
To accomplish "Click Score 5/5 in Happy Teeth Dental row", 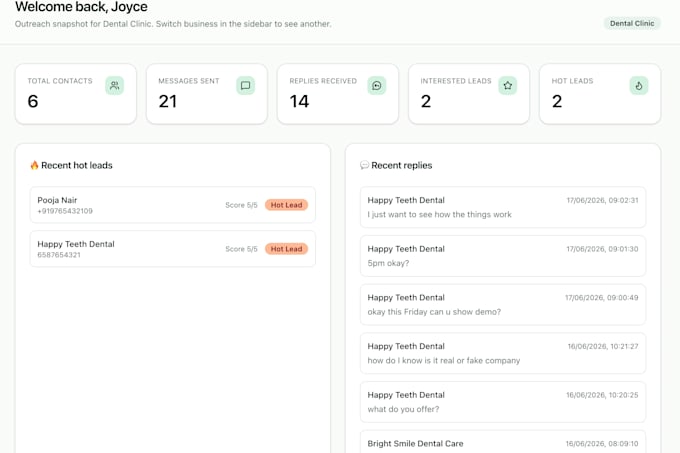I will (x=241, y=249).
